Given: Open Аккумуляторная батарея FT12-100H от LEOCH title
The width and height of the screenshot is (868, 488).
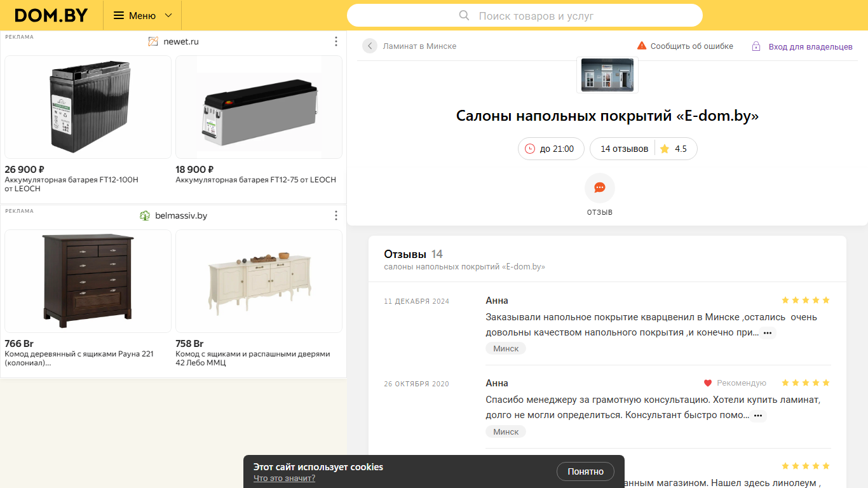Looking at the screenshot, I should pos(71,184).
